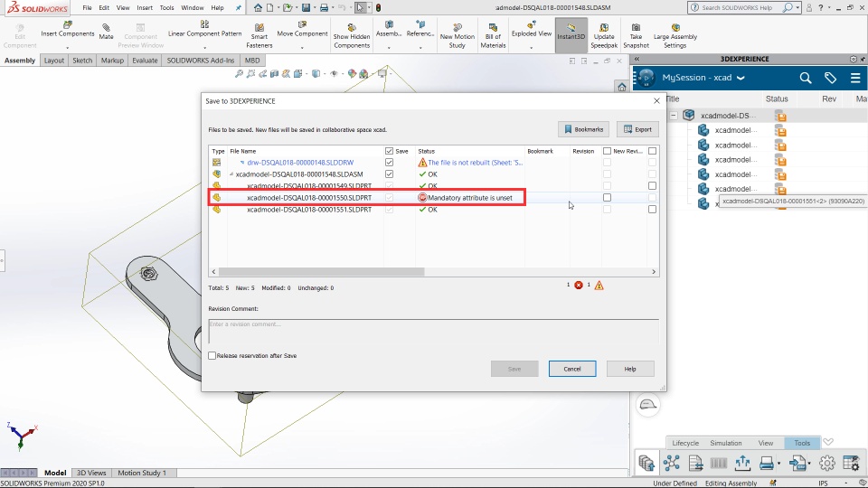Click Update Speedpak
The width and height of the screenshot is (868, 488).
tap(604, 36)
